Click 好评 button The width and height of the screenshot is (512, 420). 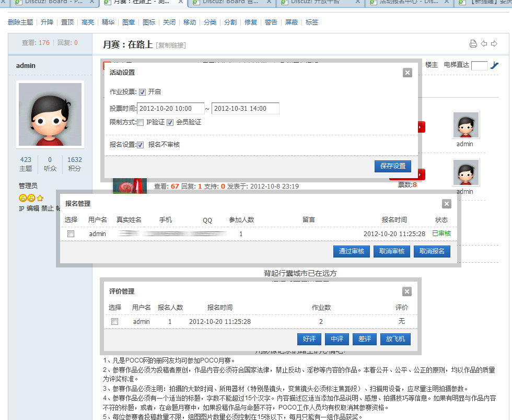click(x=309, y=339)
